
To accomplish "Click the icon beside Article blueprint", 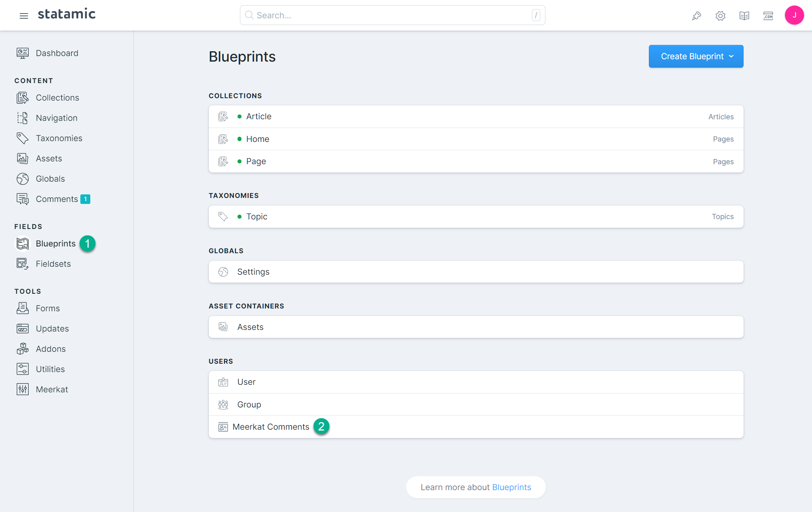I will click(x=223, y=116).
